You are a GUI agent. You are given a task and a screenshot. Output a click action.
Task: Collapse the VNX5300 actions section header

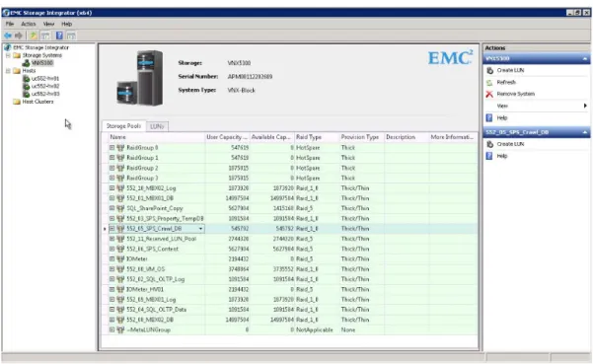(585, 58)
